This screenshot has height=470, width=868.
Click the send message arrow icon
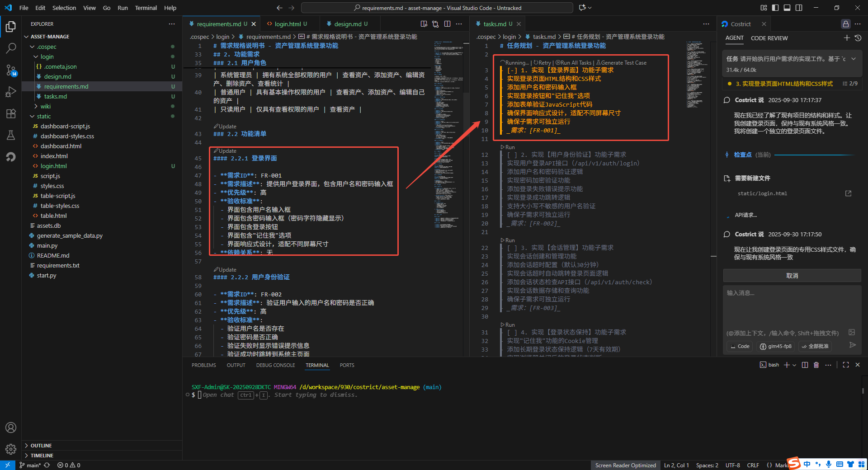coord(853,345)
